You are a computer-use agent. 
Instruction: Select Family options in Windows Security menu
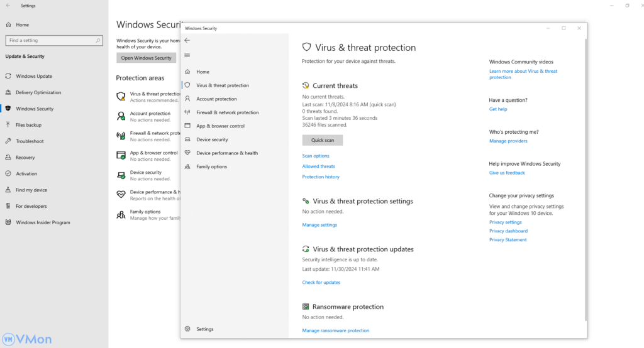point(211,166)
